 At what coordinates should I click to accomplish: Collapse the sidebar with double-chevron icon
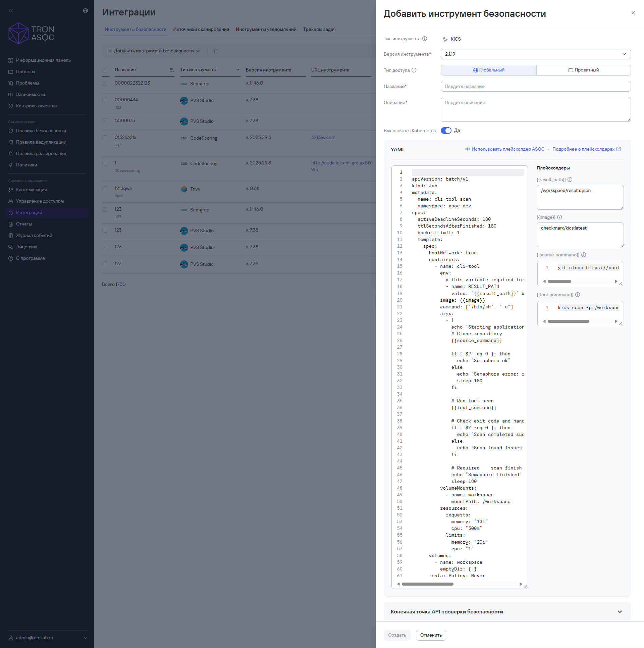[x=11, y=11]
